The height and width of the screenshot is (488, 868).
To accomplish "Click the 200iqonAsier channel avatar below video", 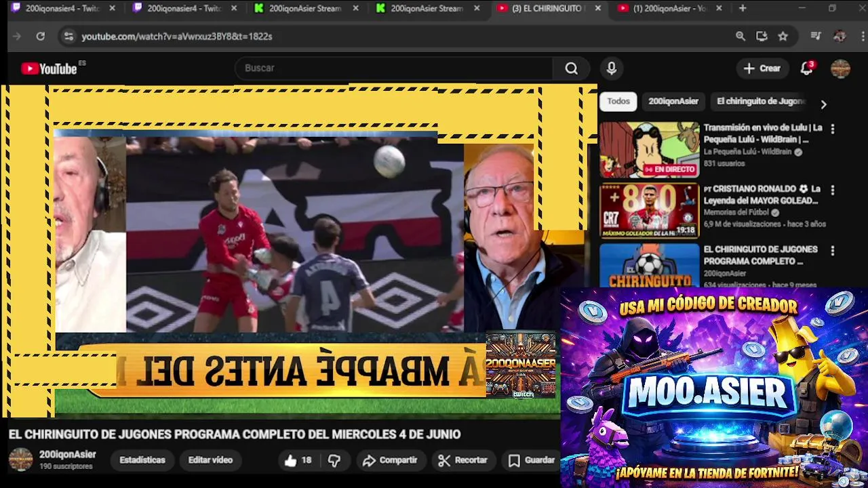I will pos(20,460).
